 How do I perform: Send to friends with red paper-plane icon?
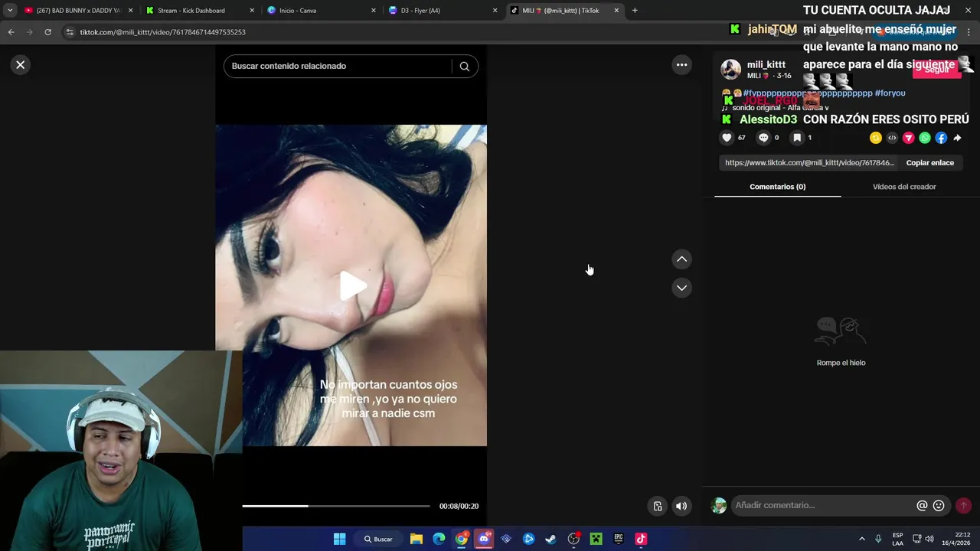tap(909, 138)
